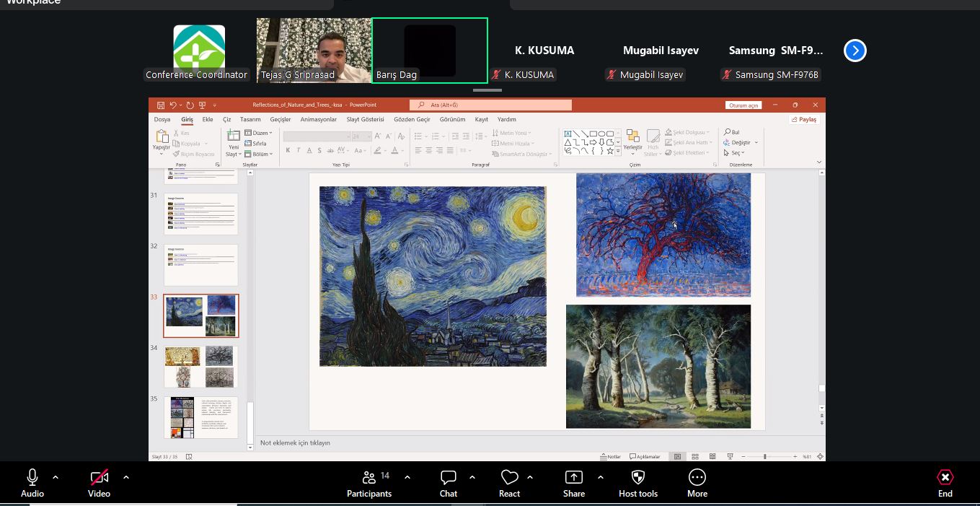The image size is (980, 506).
Task: Click the font color A swatch
Action: (x=394, y=150)
